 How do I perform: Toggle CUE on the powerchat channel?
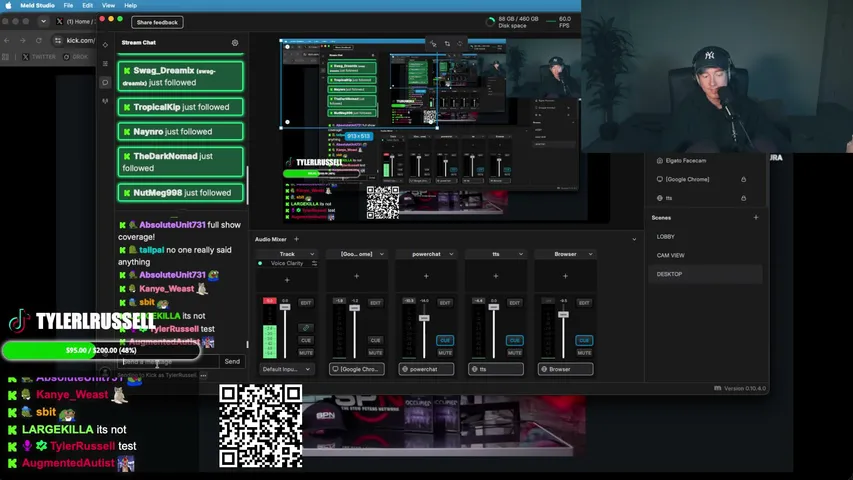coord(445,340)
